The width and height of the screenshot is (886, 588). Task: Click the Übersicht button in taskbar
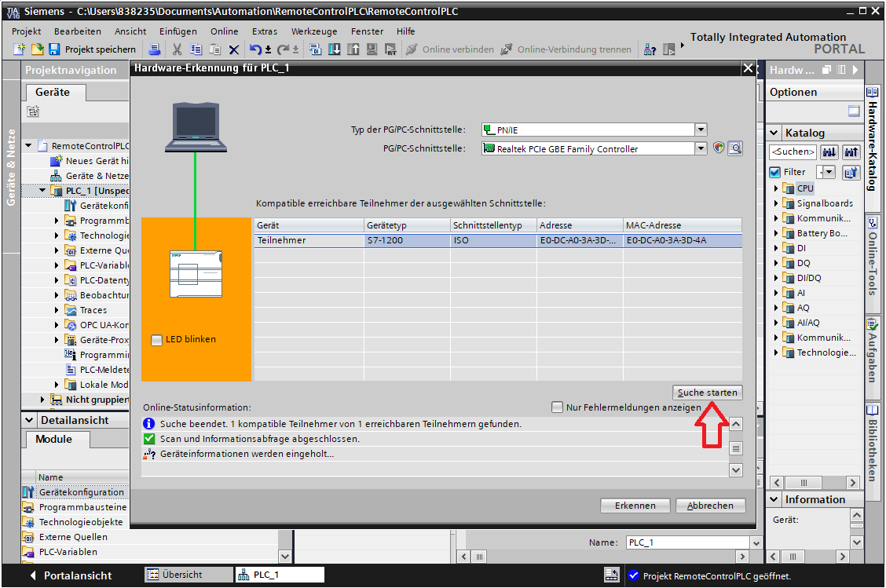click(189, 575)
